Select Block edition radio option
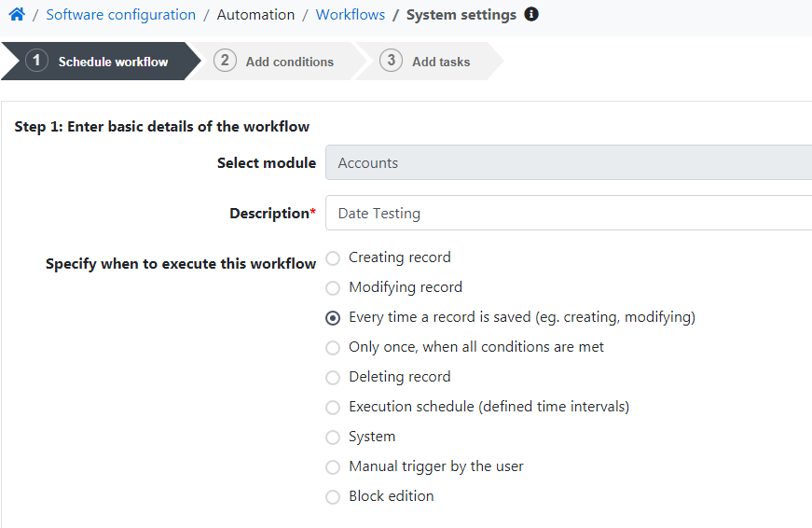Screen dimensions: 812x528 (x=333, y=497)
